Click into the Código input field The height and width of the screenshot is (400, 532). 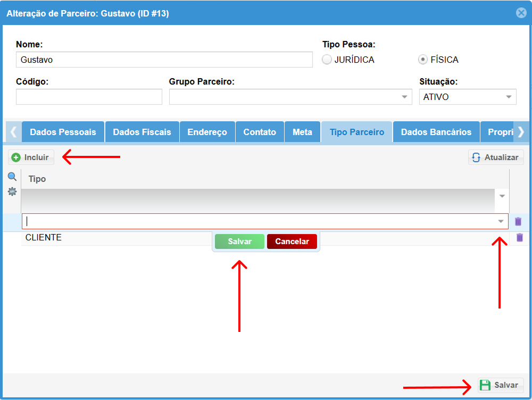89,97
